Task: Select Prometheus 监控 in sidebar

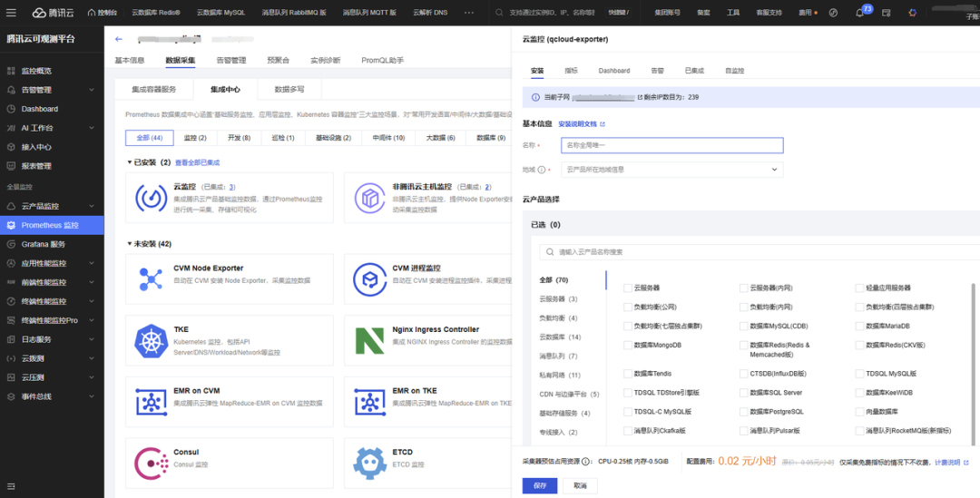Action: point(52,225)
